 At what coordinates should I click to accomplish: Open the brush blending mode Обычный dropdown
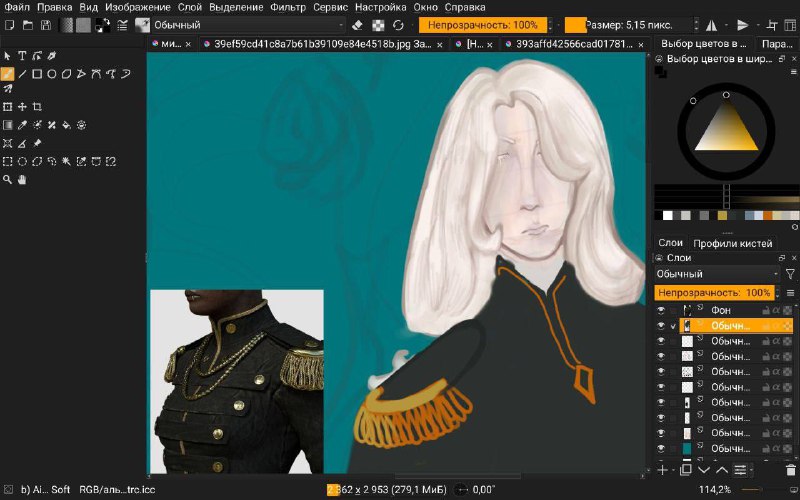point(248,25)
